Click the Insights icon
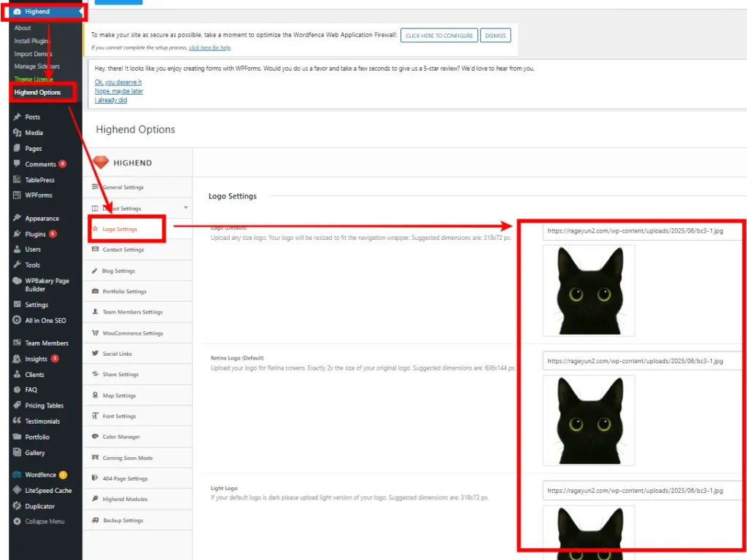Screen dimensions: 747x560 click(18, 359)
